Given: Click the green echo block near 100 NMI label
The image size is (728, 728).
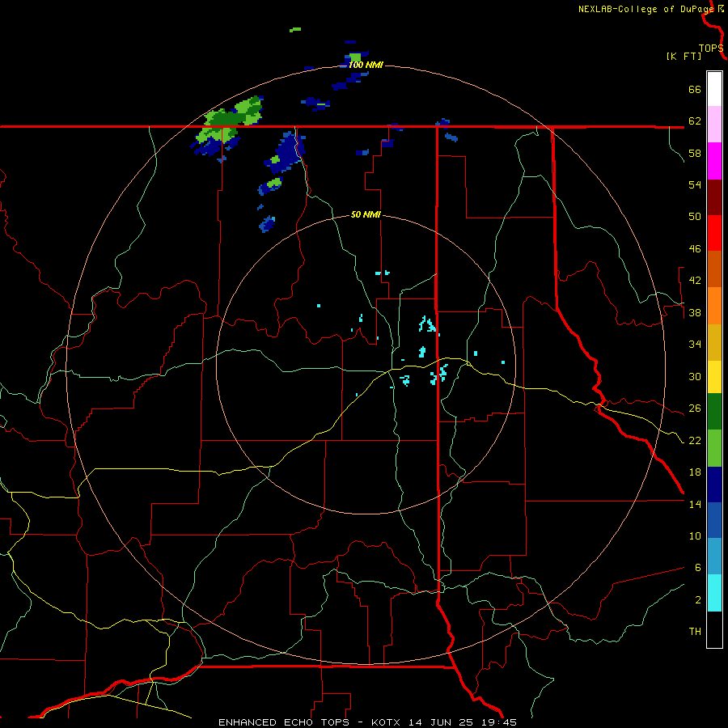Looking at the screenshot, I should pyautogui.click(x=355, y=57).
